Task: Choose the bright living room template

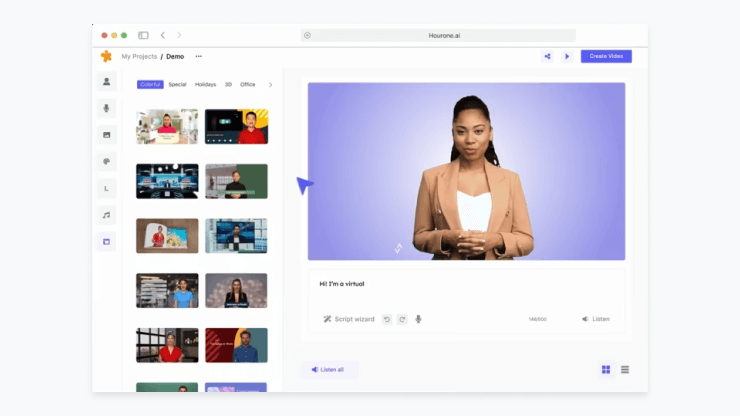Action: (x=167, y=127)
